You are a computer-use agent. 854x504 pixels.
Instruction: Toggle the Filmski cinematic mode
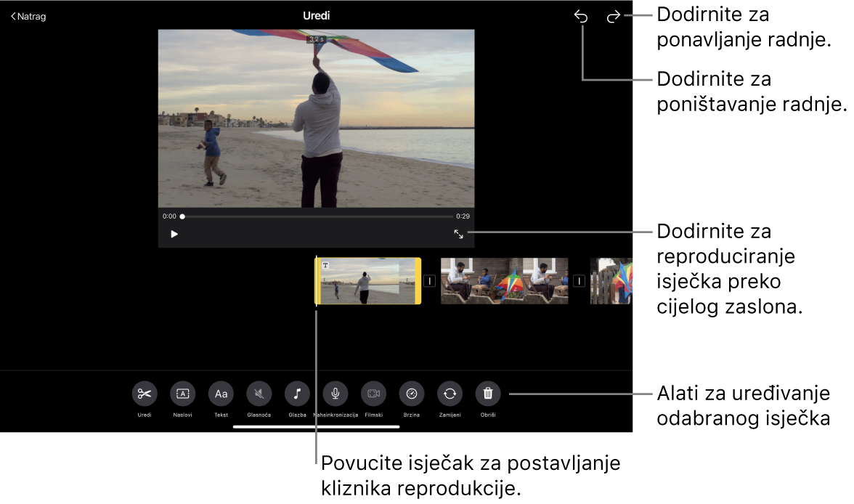(373, 394)
